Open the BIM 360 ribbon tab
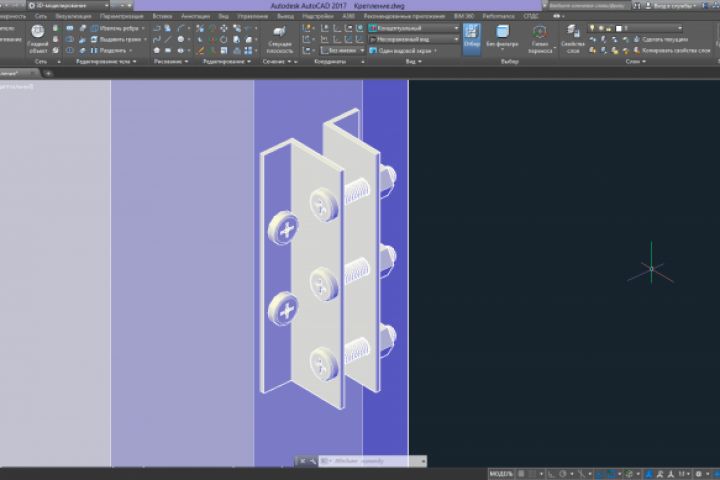This screenshot has height=480, width=720. tap(464, 16)
